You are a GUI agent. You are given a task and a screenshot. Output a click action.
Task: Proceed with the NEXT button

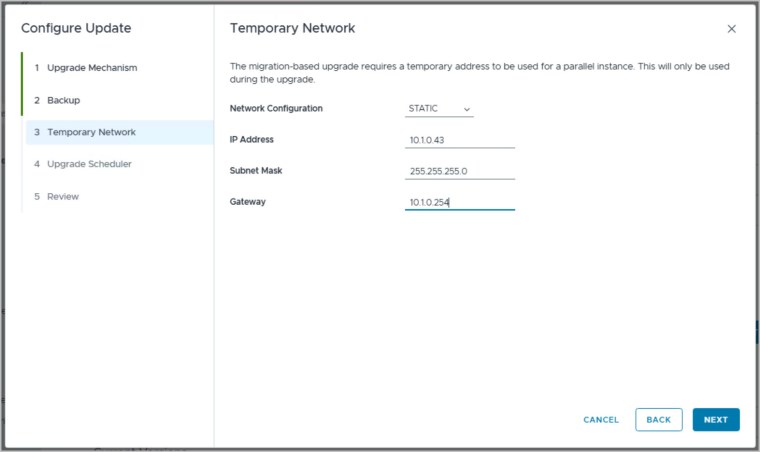pyautogui.click(x=716, y=420)
